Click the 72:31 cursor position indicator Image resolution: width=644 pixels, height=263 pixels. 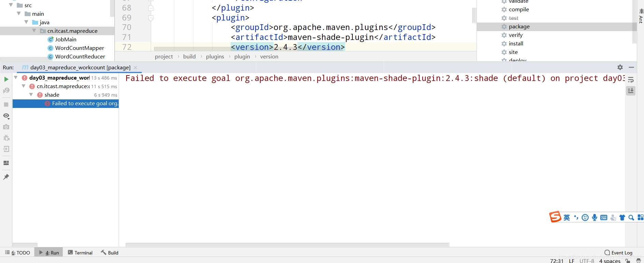point(557,261)
